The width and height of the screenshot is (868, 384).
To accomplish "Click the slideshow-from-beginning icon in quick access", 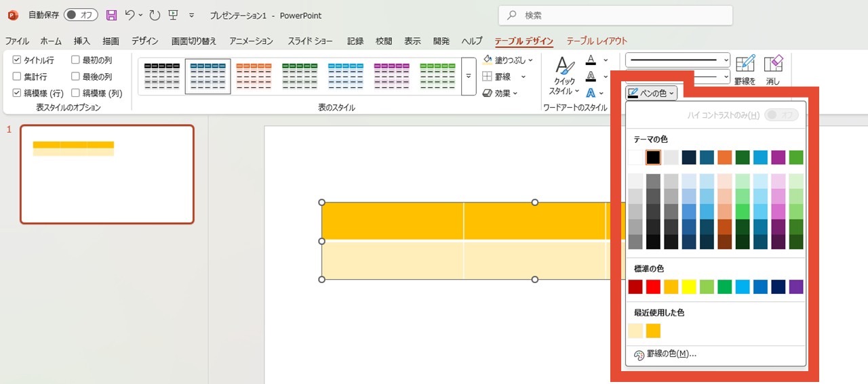I will [x=173, y=15].
